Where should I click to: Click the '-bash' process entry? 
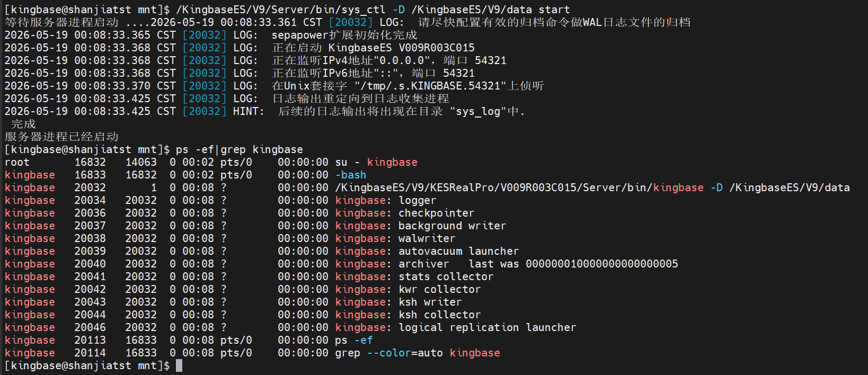(x=351, y=175)
